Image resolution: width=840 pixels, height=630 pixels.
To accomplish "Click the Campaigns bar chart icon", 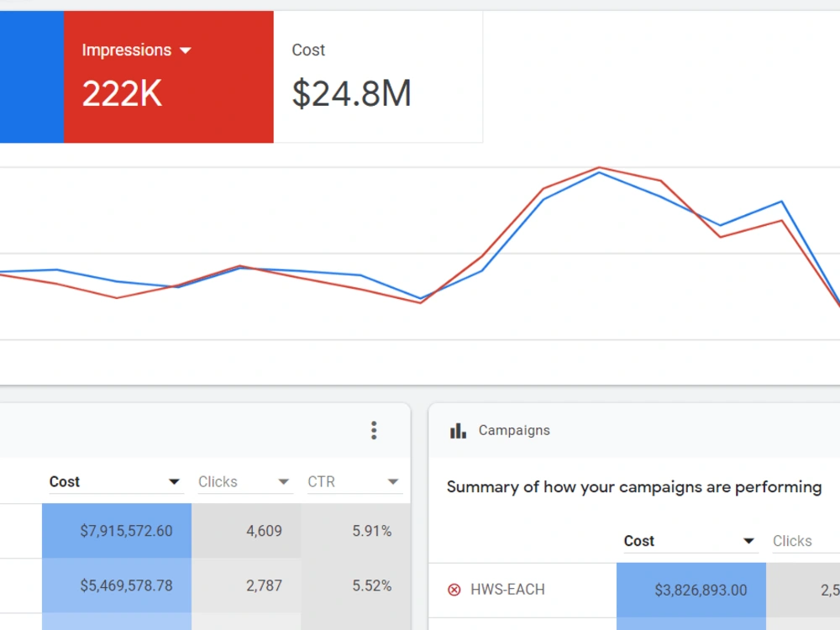I will [x=458, y=431].
